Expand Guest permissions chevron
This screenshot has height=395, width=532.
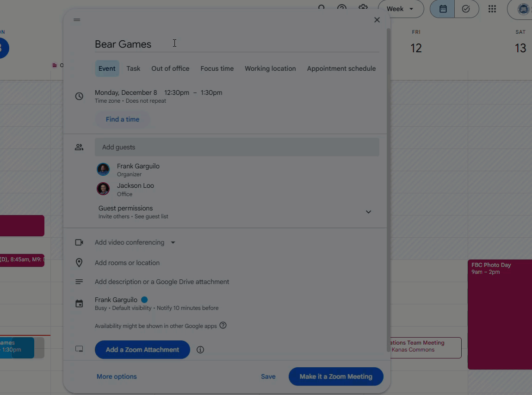click(368, 212)
